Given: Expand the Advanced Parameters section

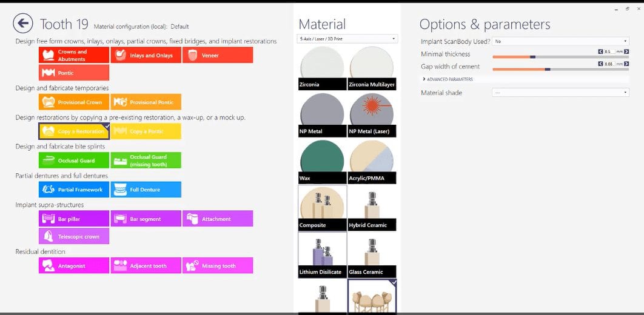Looking at the screenshot, I should coord(448,79).
